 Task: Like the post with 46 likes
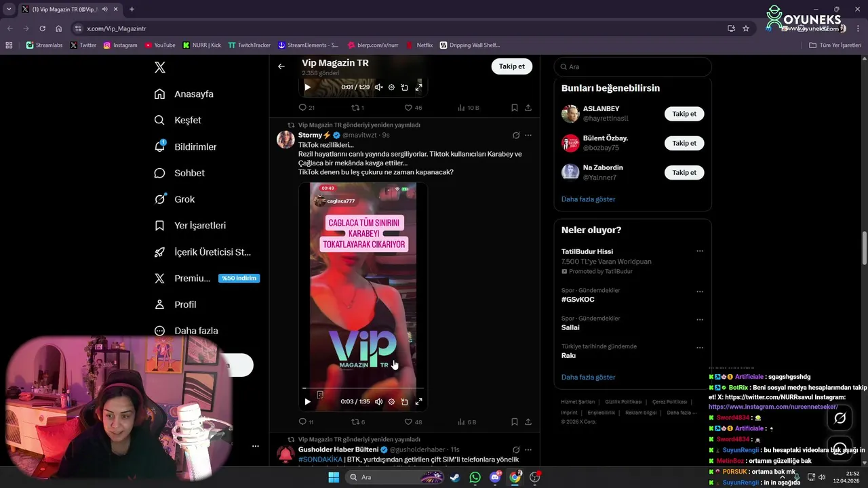[413, 108]
